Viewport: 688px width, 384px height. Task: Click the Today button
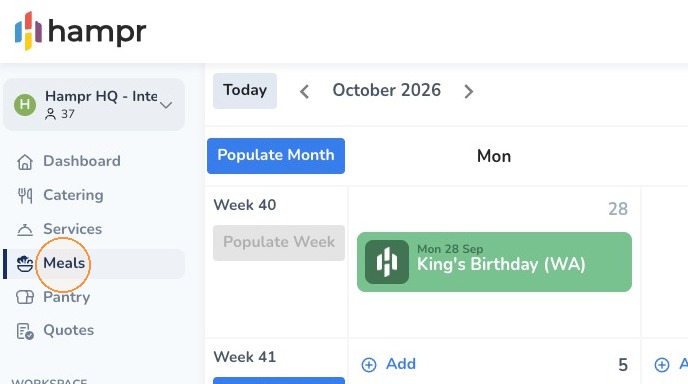click(245, 91)
